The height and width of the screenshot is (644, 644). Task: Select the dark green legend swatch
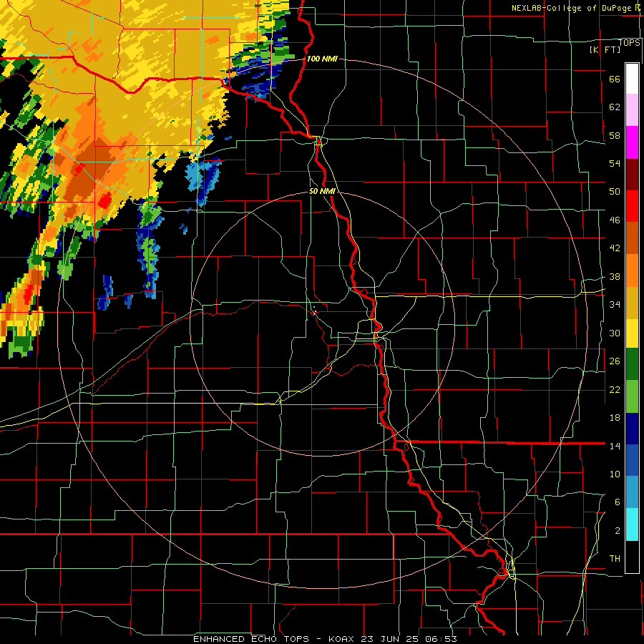632,364
